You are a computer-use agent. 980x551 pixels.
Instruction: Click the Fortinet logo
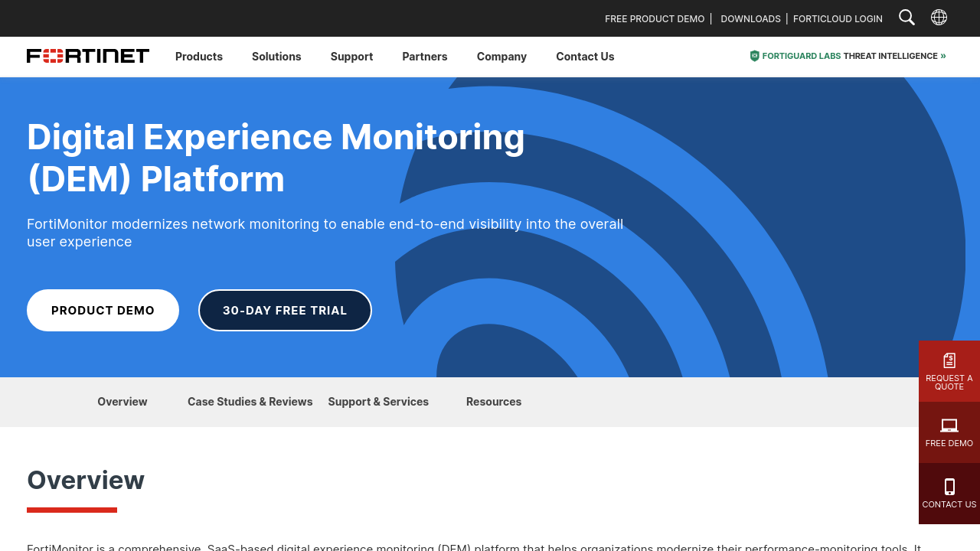tap(88, 56)
